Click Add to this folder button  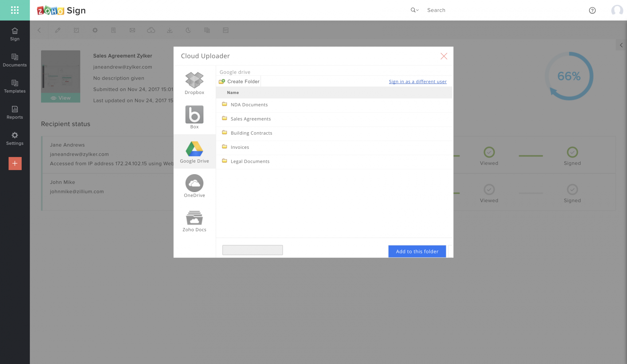[417, 251]
